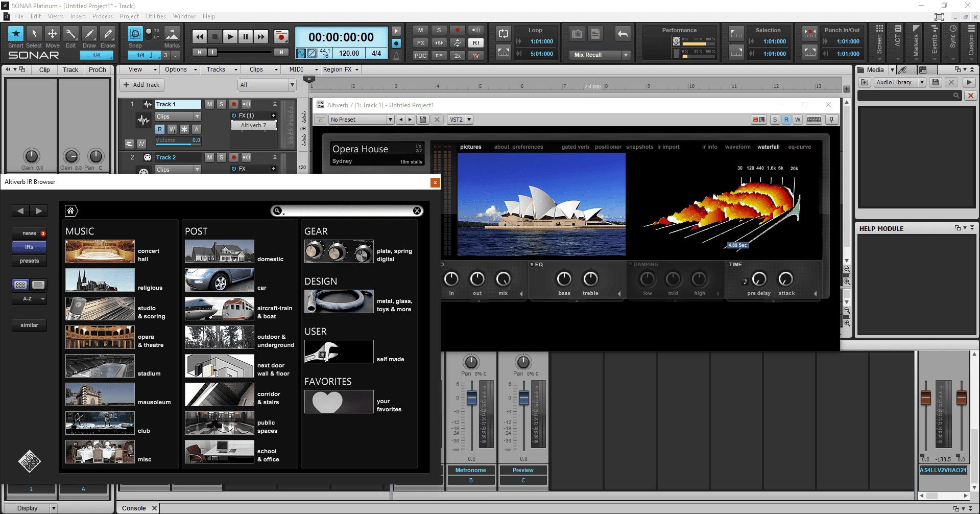Open your favorites heart category
Image resolution: width=980 pixels, height=514 pixels.
coord(339,402)
